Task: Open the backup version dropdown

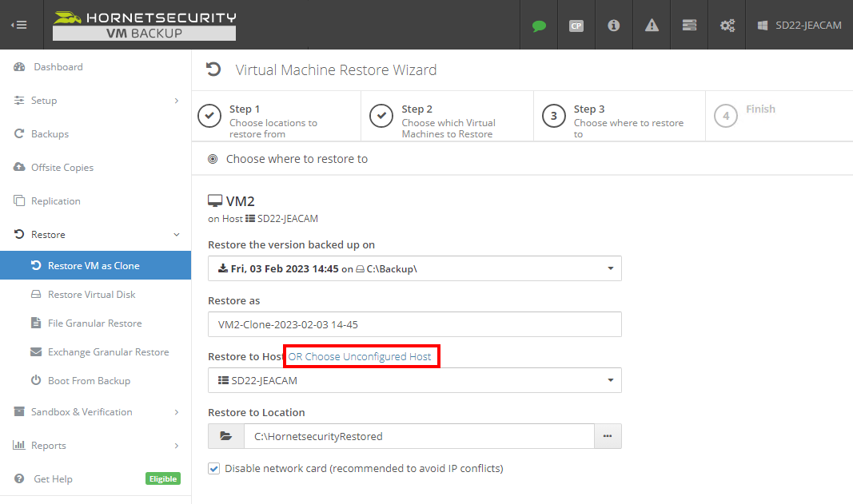Action: 414,268
